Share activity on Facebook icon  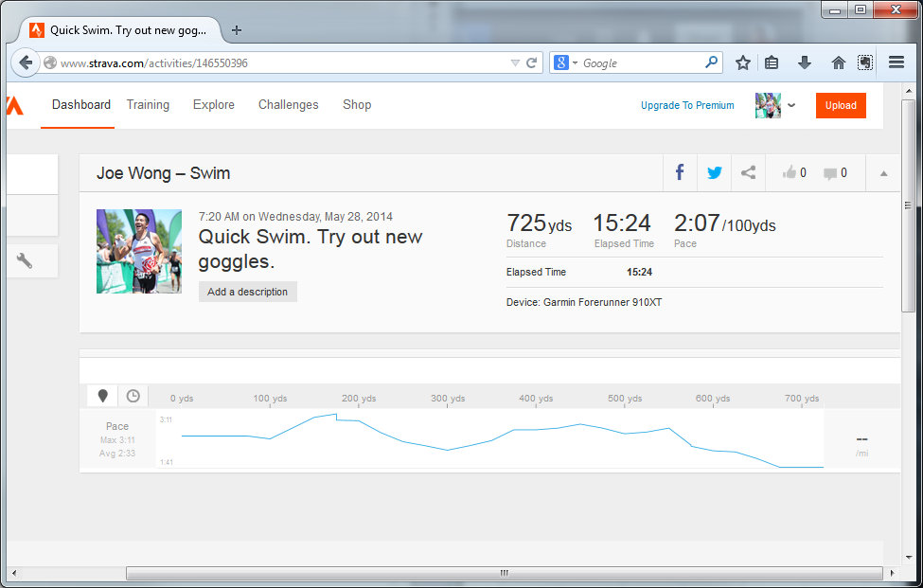tap(680, 172)
